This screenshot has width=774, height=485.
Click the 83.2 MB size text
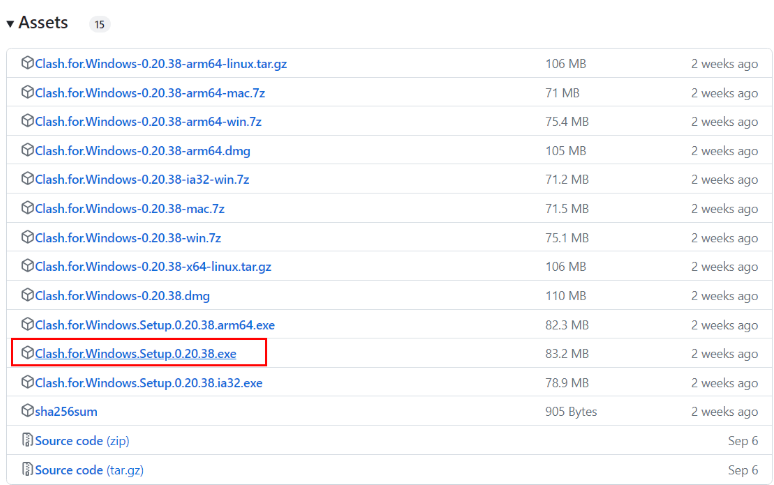pyautogui.click(x=567, y=353)
